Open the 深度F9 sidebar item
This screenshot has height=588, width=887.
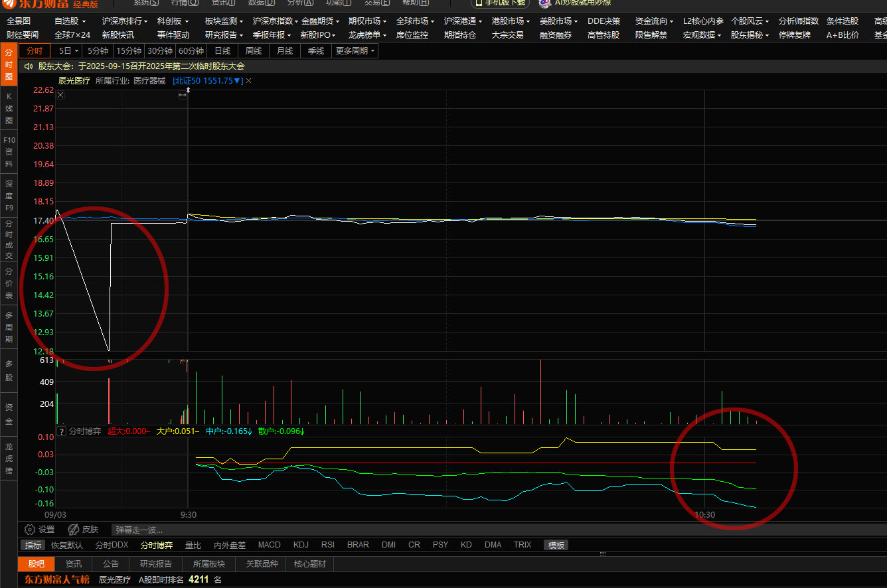9,196
